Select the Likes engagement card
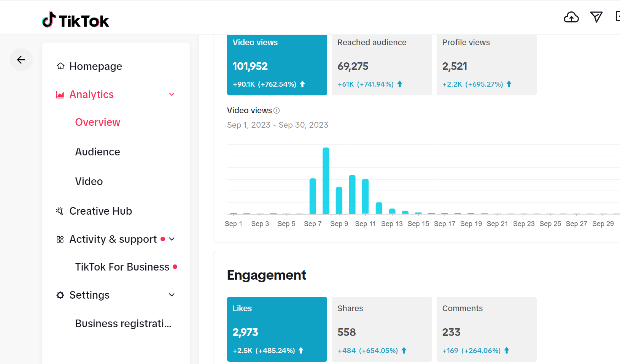 (277, 329)
